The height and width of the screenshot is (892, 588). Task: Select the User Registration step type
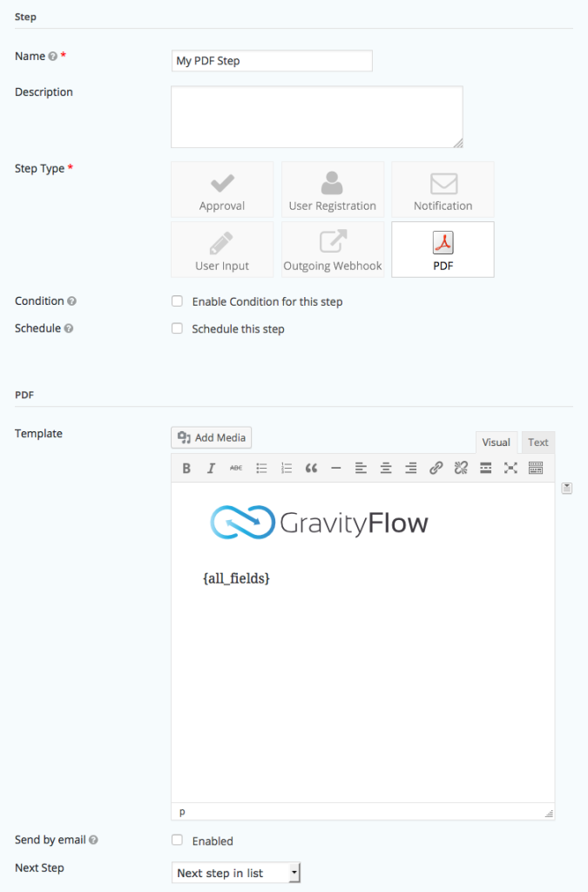333,189
